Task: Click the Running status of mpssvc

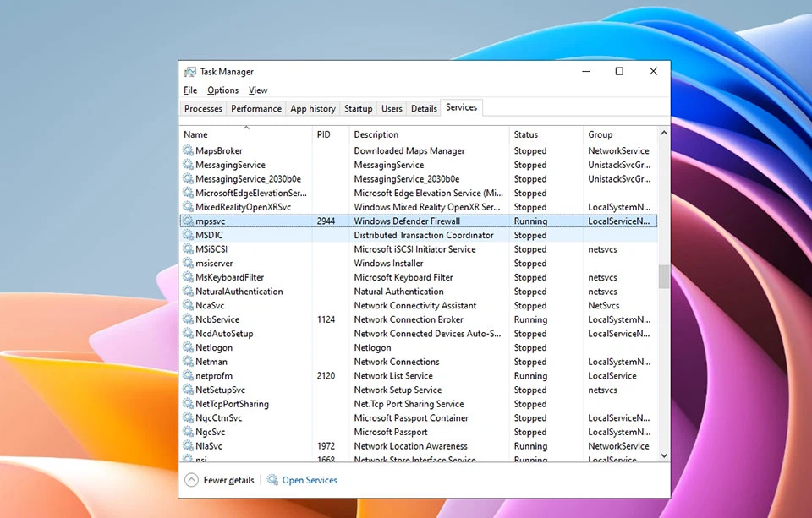Action: pyautogui.click(x=530, y=221)
